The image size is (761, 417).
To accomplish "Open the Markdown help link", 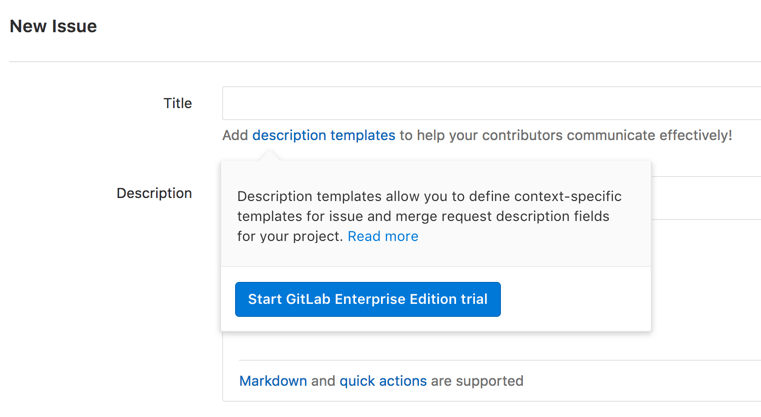I will point(273,381).
